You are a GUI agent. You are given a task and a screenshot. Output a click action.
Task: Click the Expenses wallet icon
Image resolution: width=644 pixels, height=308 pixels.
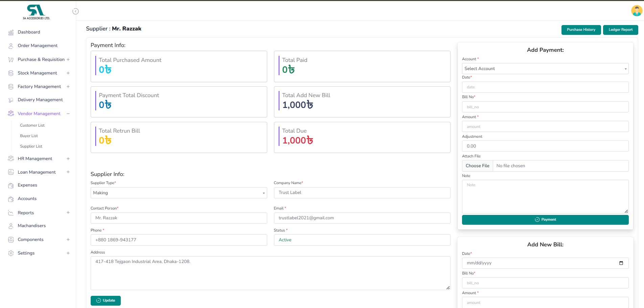11,185
